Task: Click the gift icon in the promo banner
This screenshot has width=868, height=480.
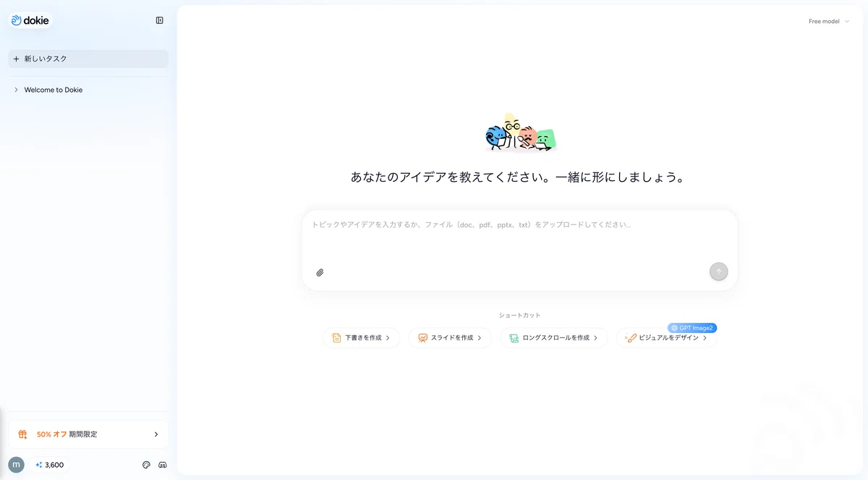Action: point(22,434)
